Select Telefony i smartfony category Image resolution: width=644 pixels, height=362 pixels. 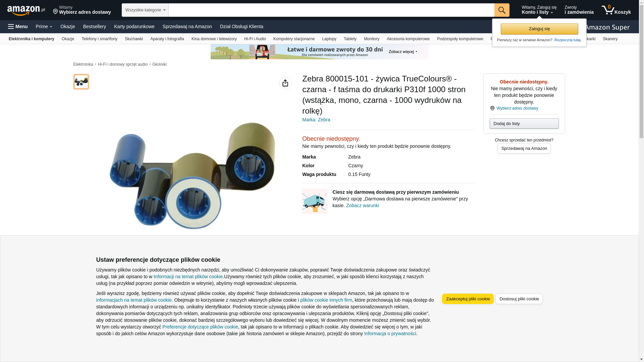point(99,39)
